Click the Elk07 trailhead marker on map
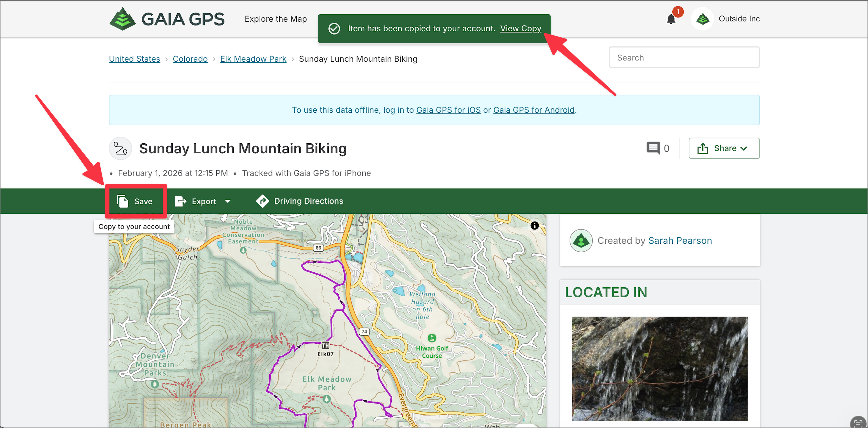 point(325,345)
